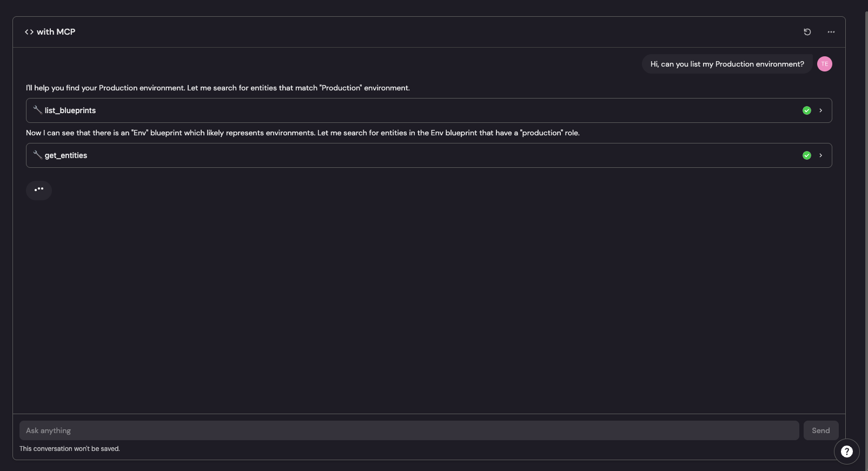Click the with MCP panel title
Screen dimensions: 868x471
(56, 32)
